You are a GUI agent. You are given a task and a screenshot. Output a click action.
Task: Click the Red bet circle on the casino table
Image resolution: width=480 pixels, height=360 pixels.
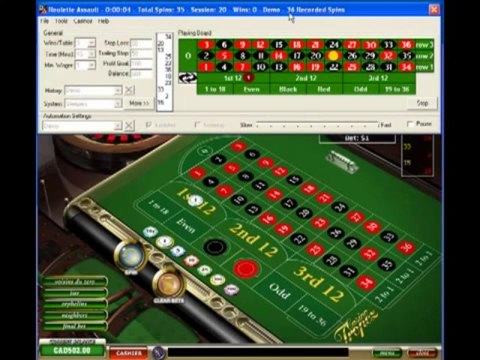[x=246, y=268]
